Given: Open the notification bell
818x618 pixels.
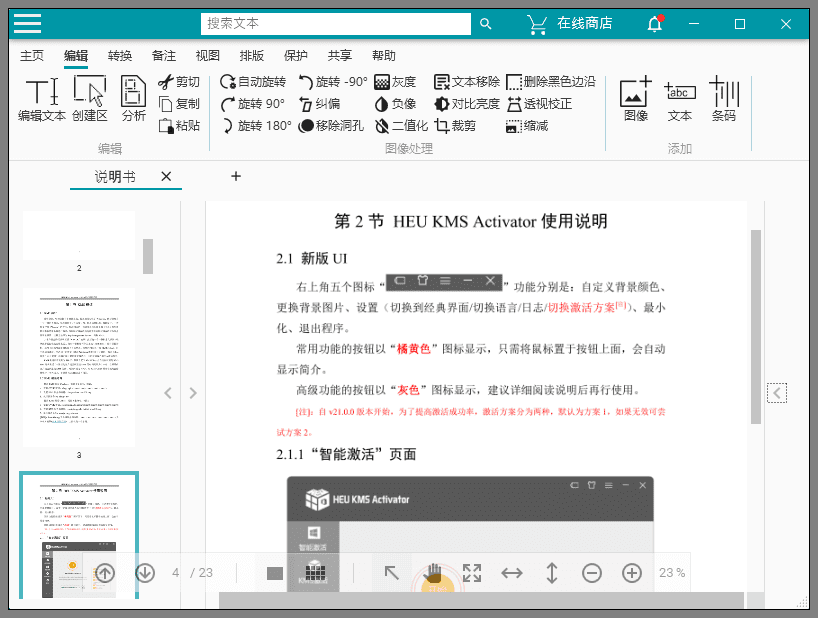Looking at the screenshot, I should coord(655,23).
